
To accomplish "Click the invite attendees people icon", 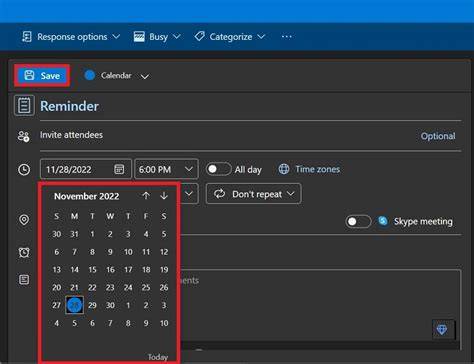I will pyautogui.click(x=24, y=136).
